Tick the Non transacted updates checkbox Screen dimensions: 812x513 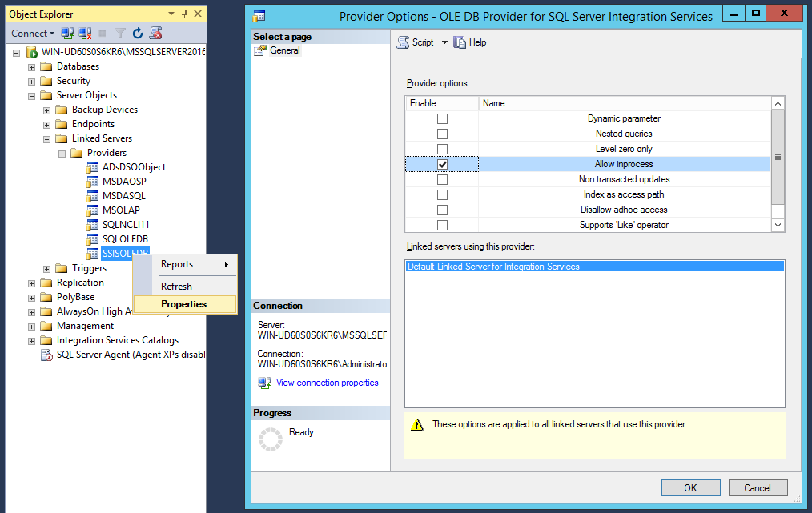click(442, 179)
